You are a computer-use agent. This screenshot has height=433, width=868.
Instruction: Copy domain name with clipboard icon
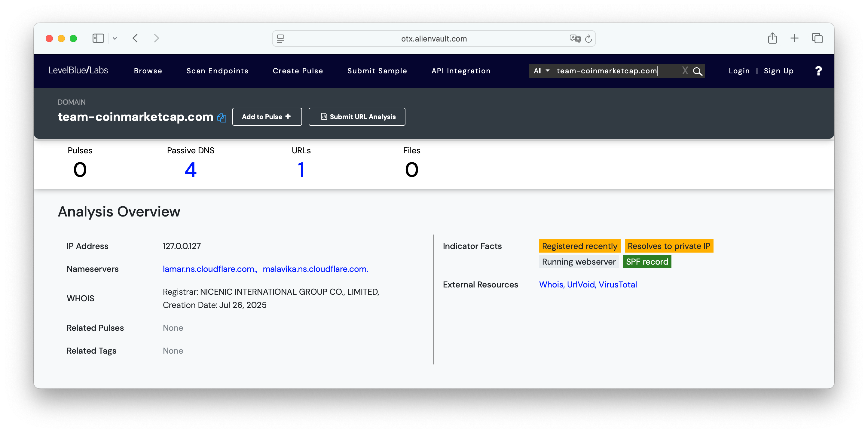point(222,117)
